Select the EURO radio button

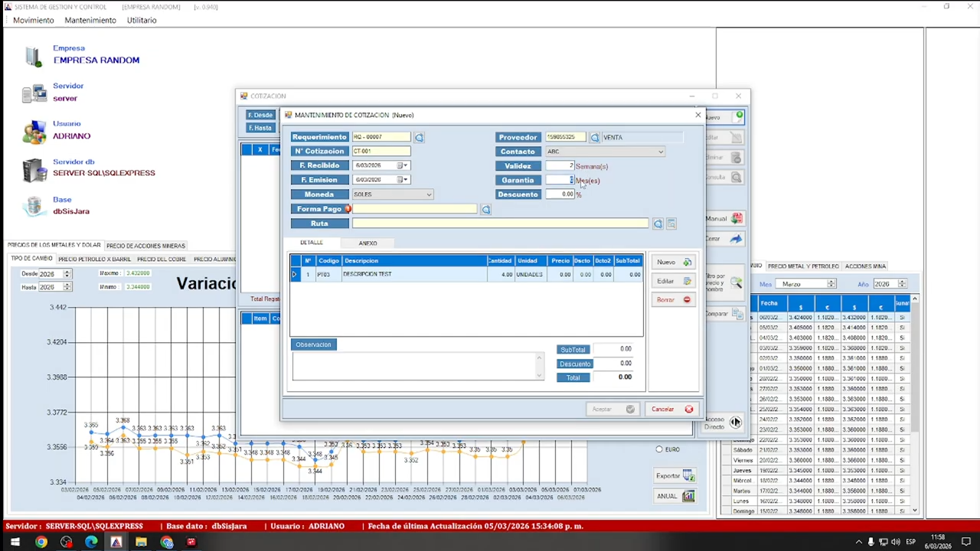pyautogui.click(x=659, y=449)
